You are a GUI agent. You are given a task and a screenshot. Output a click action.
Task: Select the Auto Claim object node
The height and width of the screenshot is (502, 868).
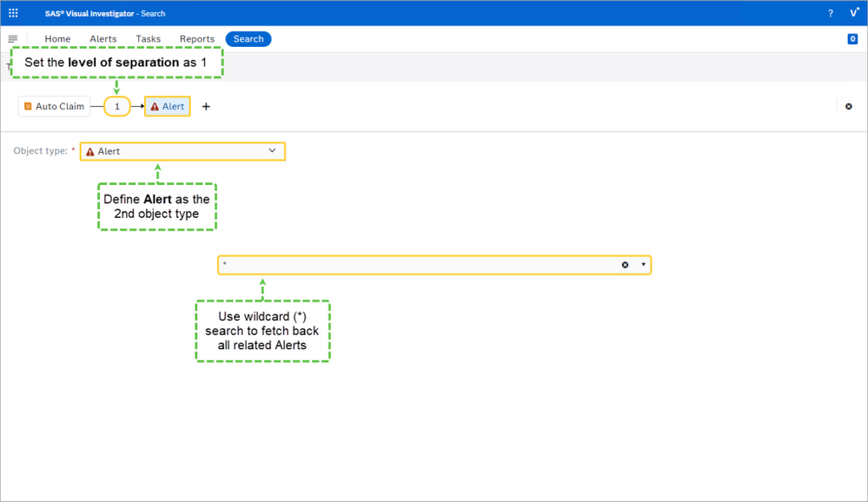click(54, 106)
